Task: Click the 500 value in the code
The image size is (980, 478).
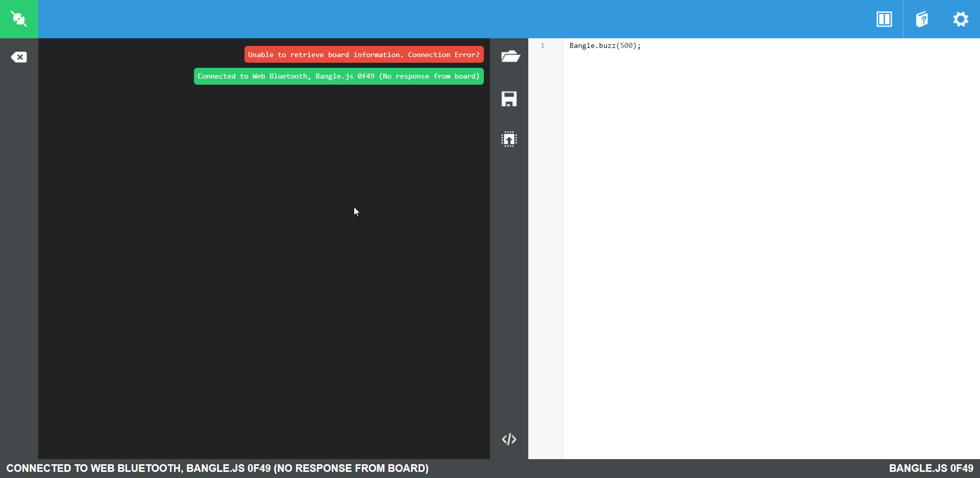Action: 626,46
